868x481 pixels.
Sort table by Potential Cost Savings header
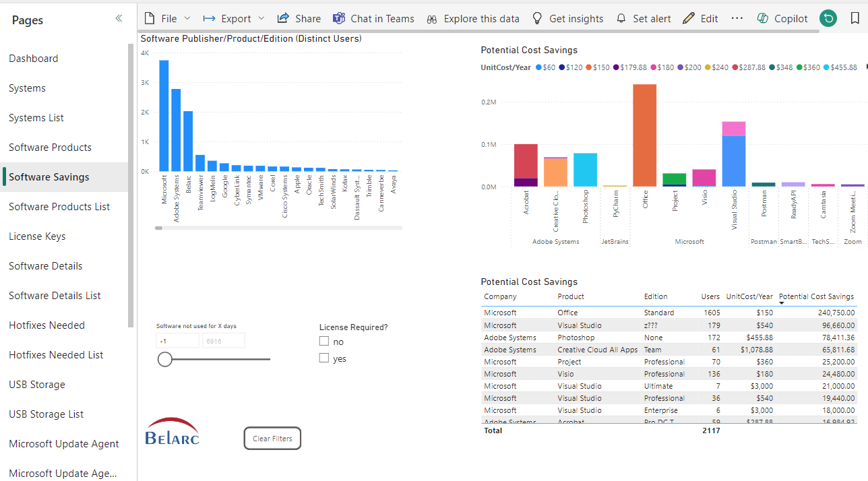[x=815, y=296]
